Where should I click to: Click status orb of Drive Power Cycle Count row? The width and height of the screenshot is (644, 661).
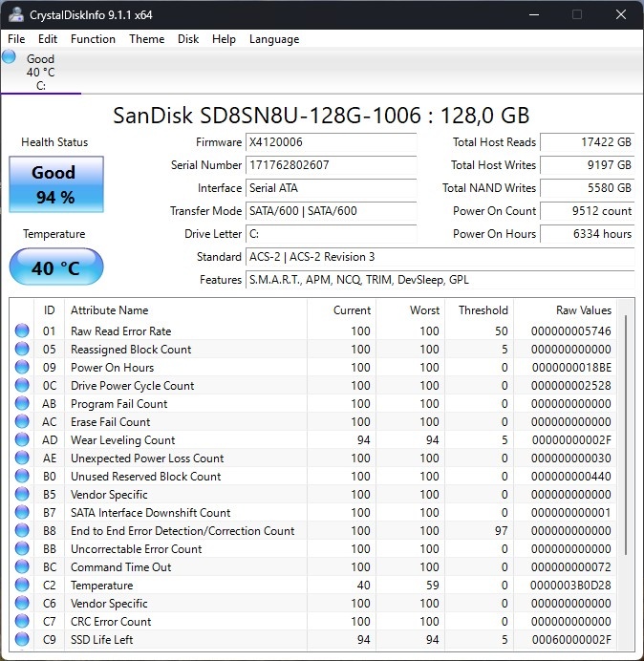tap(22, 385)
